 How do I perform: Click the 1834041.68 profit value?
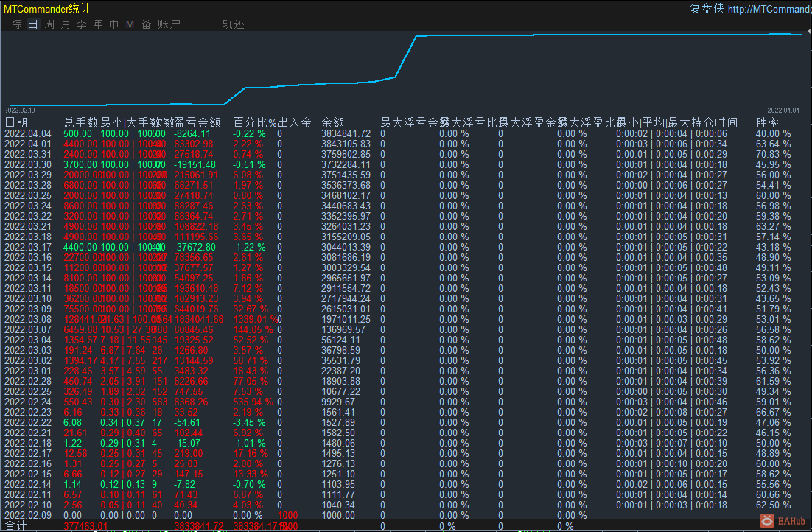click(200, 319)
